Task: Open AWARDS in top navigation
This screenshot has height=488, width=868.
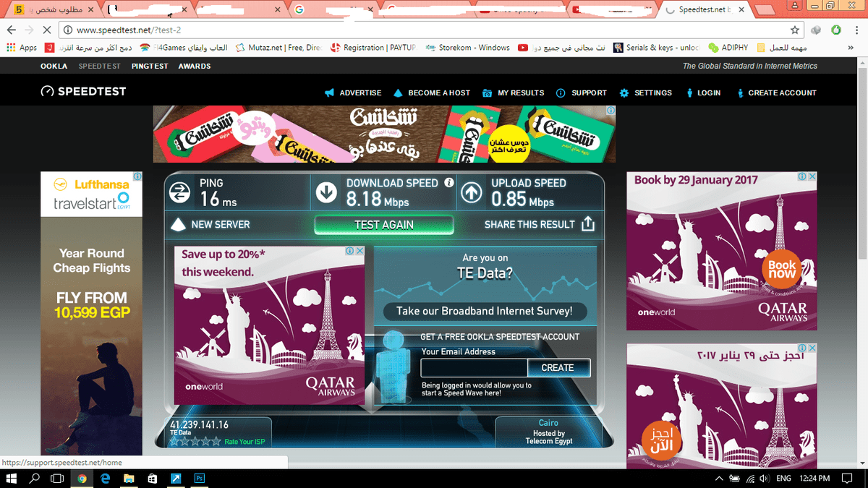Action: pyautogui.click(x=195, y=66)
